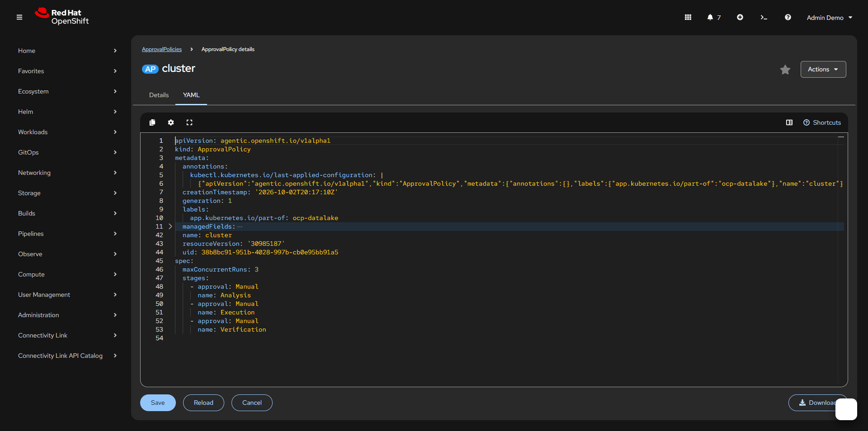Cancel the YAML editing
This screenshot has width=868, height=431.
252,403
